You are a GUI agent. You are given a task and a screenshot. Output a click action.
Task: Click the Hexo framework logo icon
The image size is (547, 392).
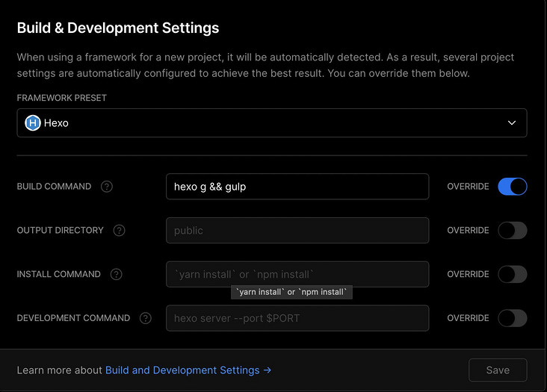click(33, 123)
